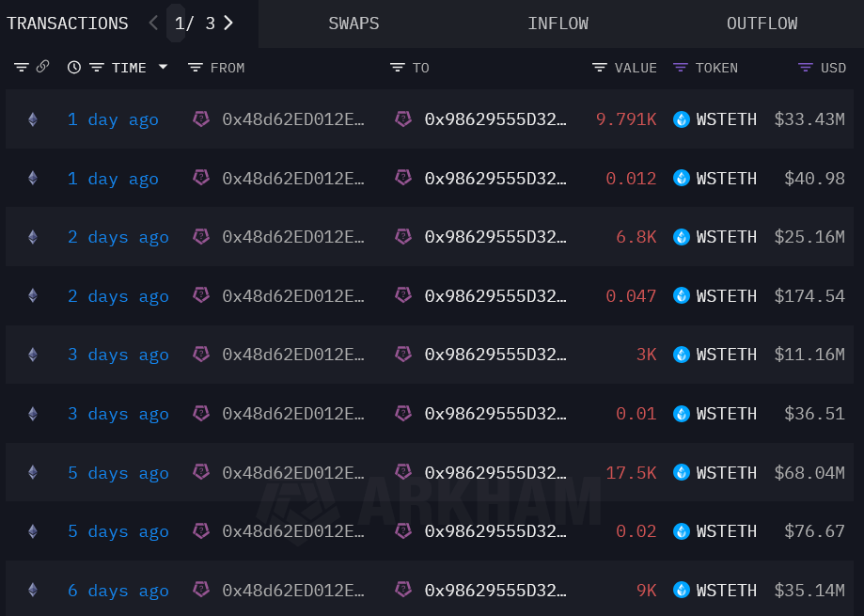Open the INFLOW tab

(558, 23)
